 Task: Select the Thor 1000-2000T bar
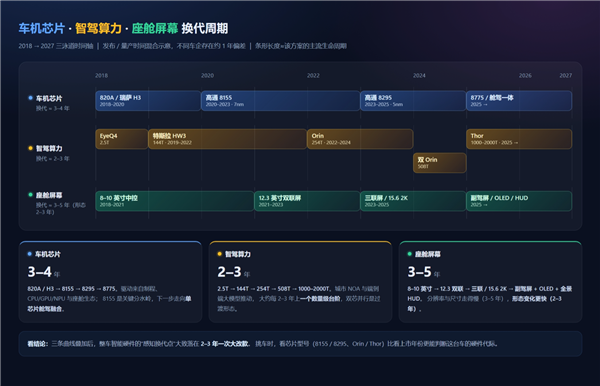point(519,139)
